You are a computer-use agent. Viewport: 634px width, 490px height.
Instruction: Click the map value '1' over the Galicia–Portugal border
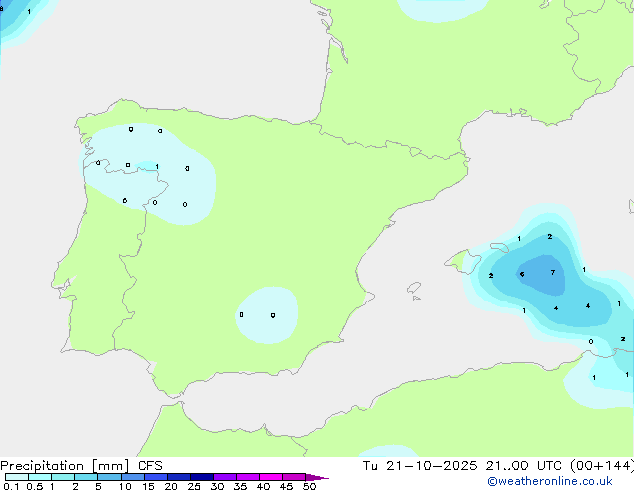(x=157, y=167)
